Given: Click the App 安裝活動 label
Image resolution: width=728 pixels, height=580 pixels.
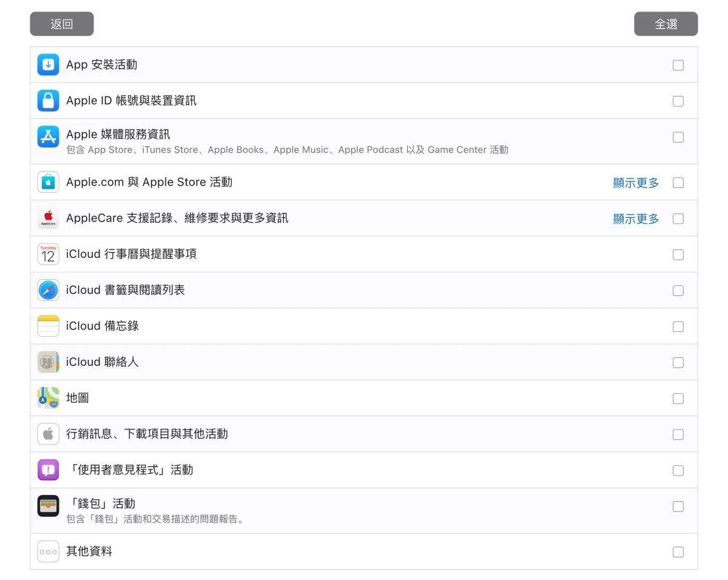Looking at the screenshot, I should [x=101, y=64].
